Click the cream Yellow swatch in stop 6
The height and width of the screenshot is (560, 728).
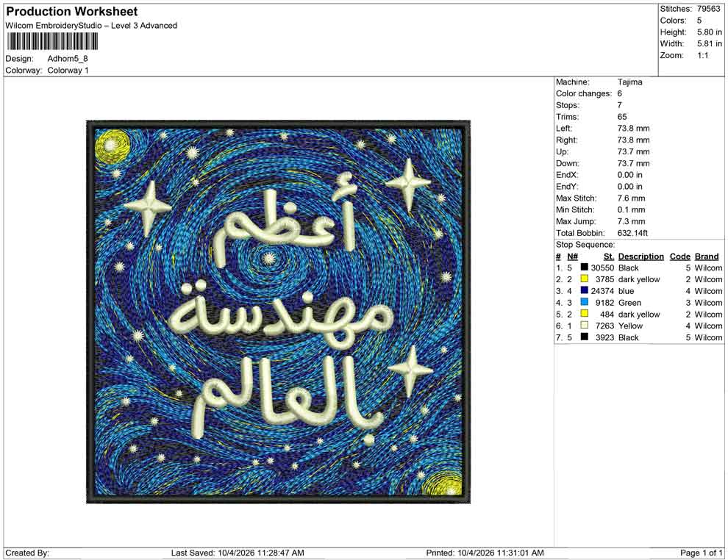[x=585, y=326]
